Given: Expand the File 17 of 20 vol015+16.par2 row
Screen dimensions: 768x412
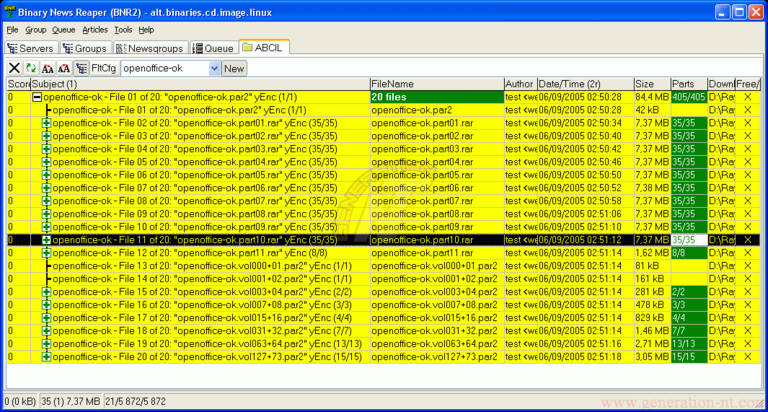Looking at the screenshot, I should point(47,318).
